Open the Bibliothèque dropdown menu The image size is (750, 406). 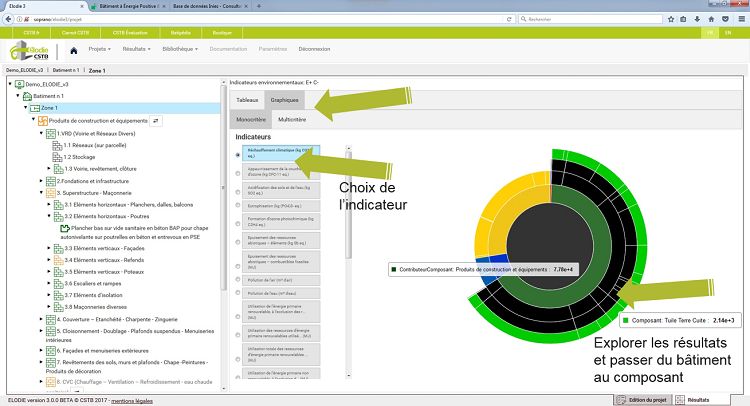point(180,49)
